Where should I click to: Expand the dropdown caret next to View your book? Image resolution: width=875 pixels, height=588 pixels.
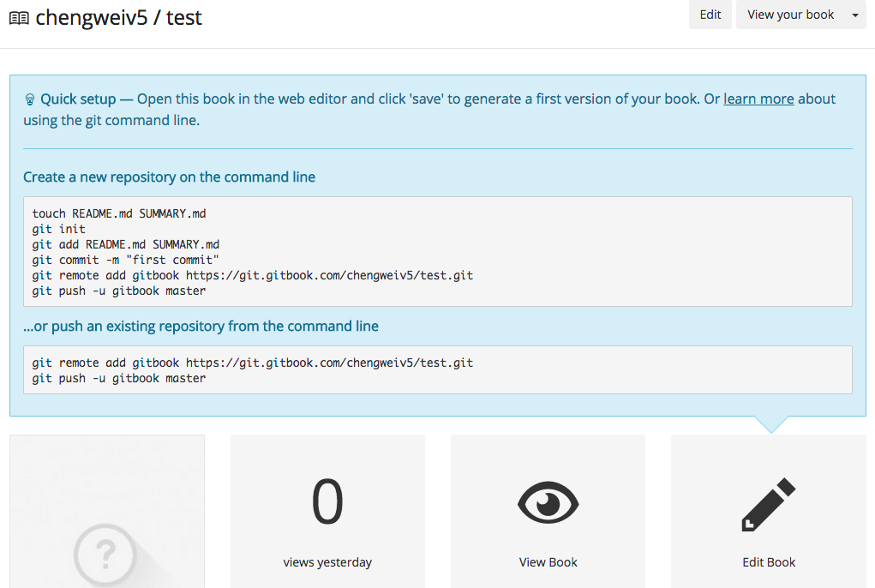tap(855, 15)
